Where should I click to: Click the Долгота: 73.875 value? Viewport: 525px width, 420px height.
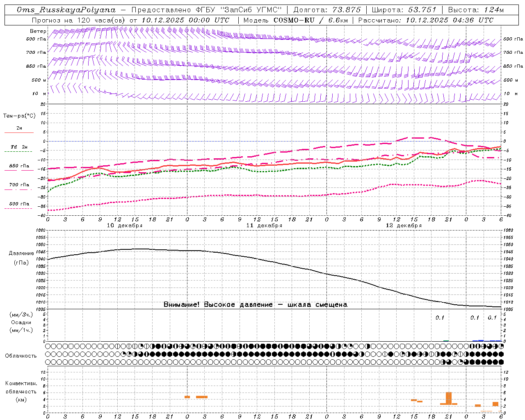pos(327,10)
